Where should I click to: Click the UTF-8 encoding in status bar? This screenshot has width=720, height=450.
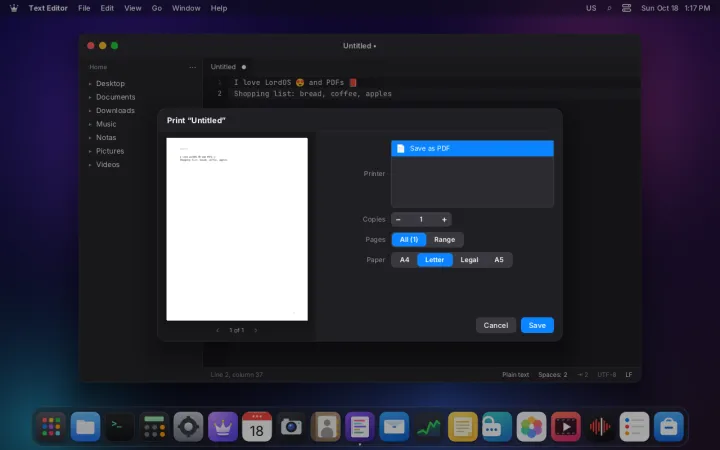[x=606, y=375]
